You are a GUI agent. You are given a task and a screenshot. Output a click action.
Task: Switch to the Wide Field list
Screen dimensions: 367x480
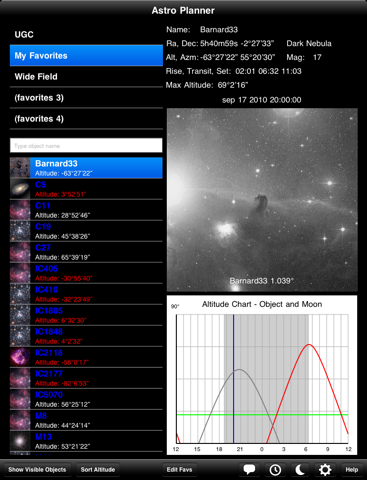86,77
